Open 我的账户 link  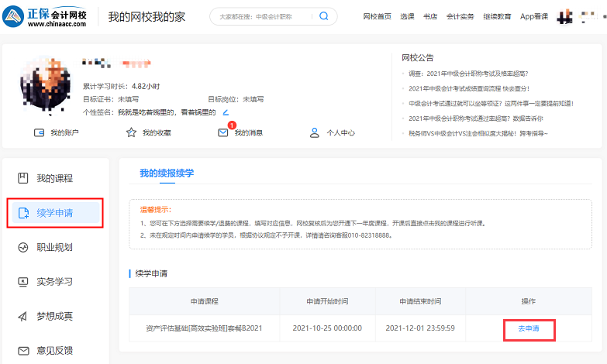tap(64, 132)
